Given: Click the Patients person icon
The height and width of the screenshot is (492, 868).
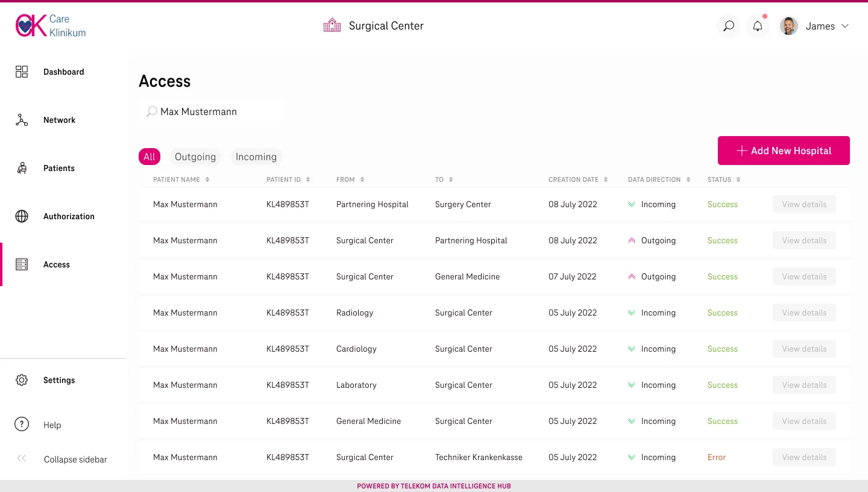Looking at the screenshot, I should tap(22, 168).
